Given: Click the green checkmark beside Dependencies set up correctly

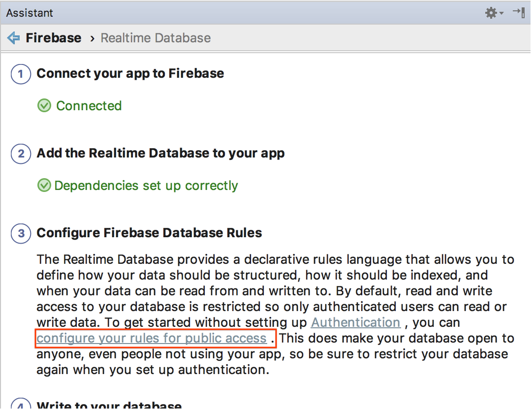Looking at the screenshot, I should 44,186.
